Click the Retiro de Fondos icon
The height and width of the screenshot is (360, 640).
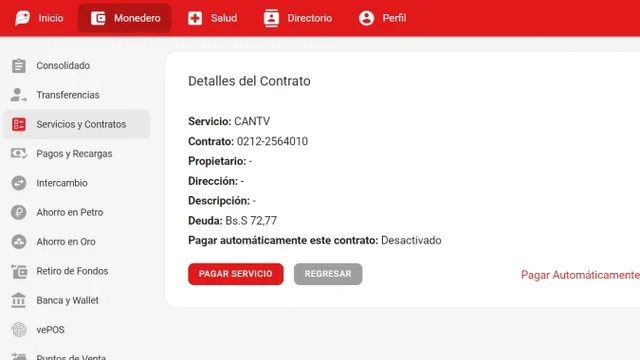(19, 271)
